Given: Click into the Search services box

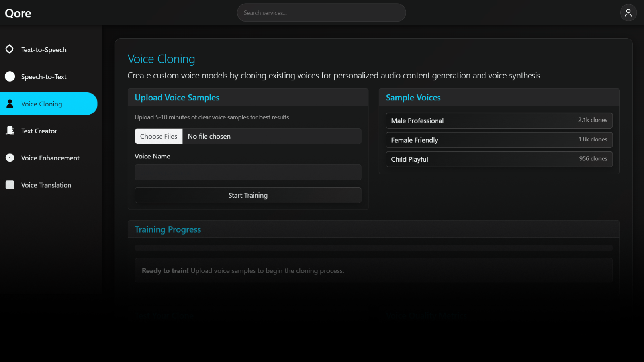Looking at the screenshot, I should coord(321,13).
